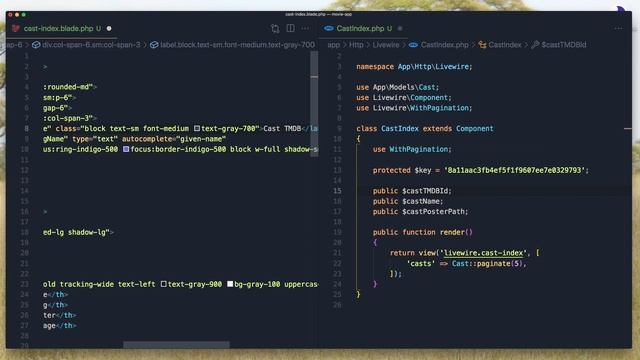This screenshot has height=360, width=640.
Task: Open the 'Livewire' breadcrumb folder
Action: [386, 45]
